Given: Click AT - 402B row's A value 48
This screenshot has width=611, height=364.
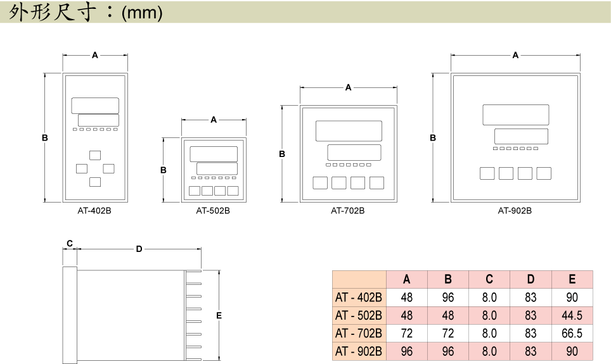Looking at the screenshot, I should pyautogui.click(x=406, y=298).
